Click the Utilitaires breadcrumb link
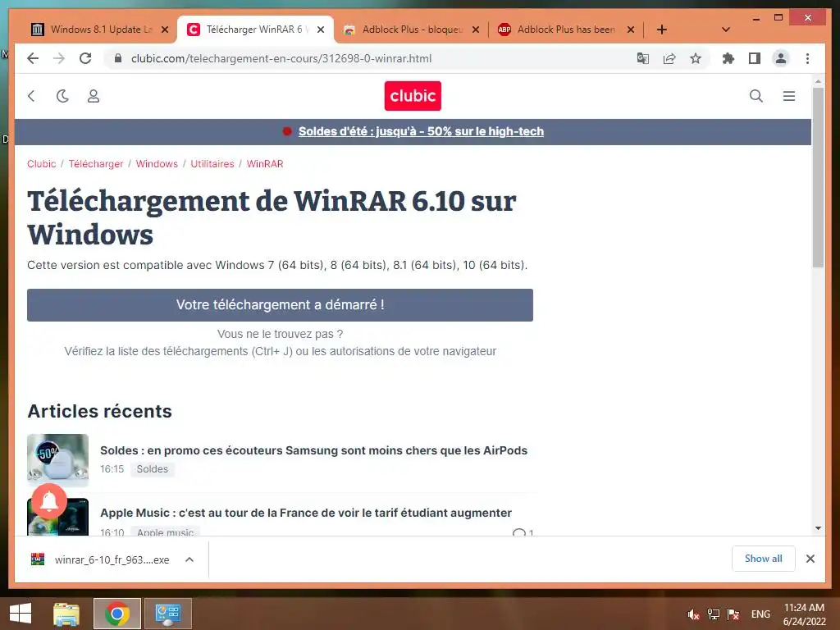 tap(212, 163)
